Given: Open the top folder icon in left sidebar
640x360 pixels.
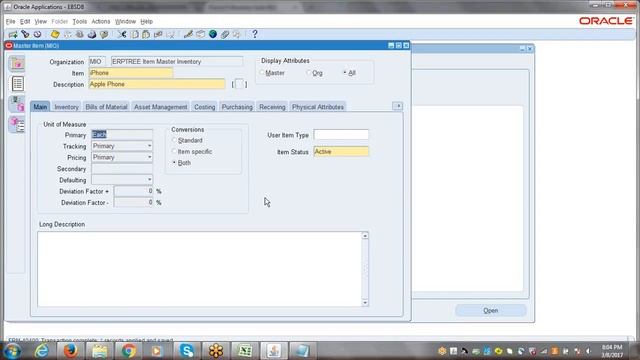Looking at the screenshot, I should pyautogui.click(x=17, y=63).
